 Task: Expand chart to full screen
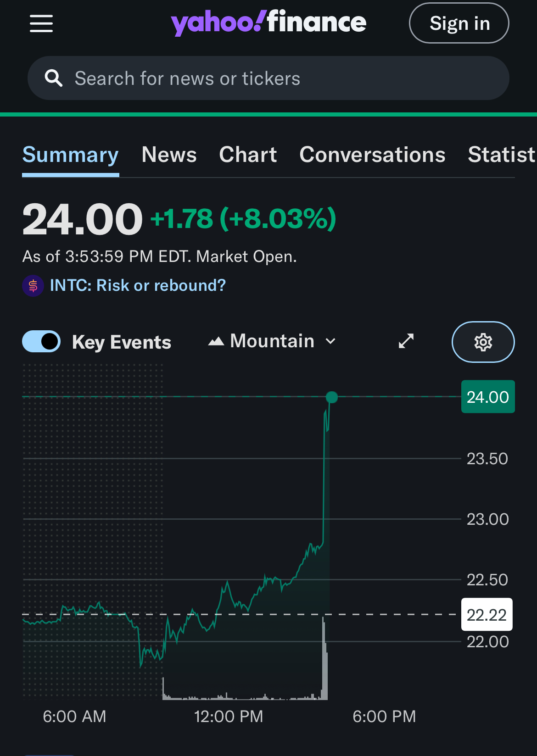[x=406, y=341]
